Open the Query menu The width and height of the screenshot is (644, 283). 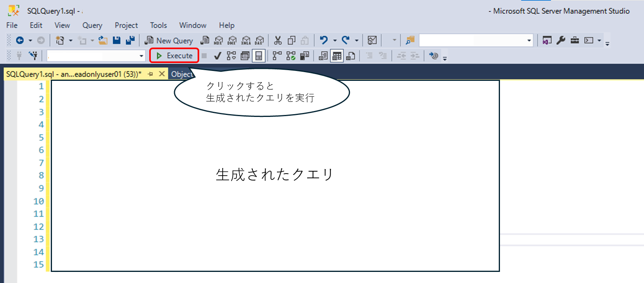(x=92, y=25)
